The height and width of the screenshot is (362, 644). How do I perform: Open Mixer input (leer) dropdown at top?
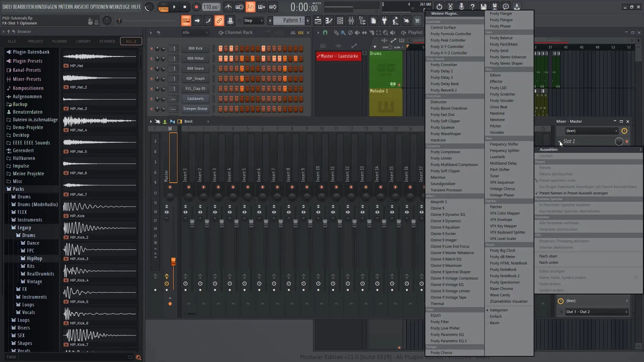(x=591, y=131)
